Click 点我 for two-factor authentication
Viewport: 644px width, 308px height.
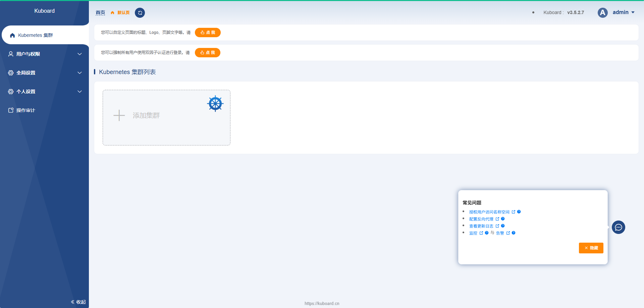click(x=208, y=53)
